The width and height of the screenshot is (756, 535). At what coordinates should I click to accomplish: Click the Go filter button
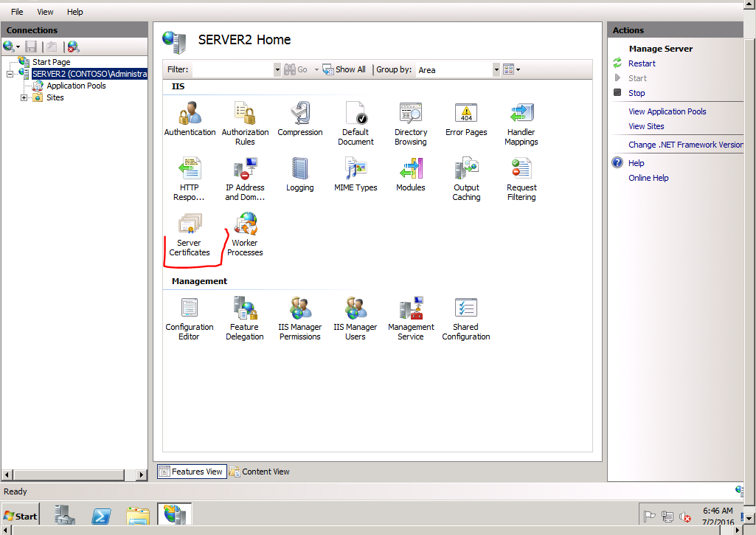(x=296, y=69)
